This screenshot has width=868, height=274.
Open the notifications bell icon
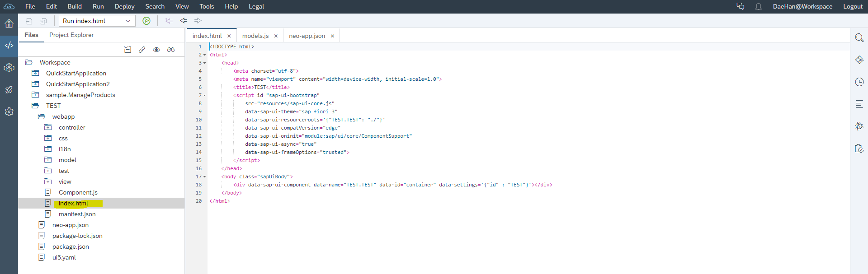pyautogui.click(x=759, y=6)
